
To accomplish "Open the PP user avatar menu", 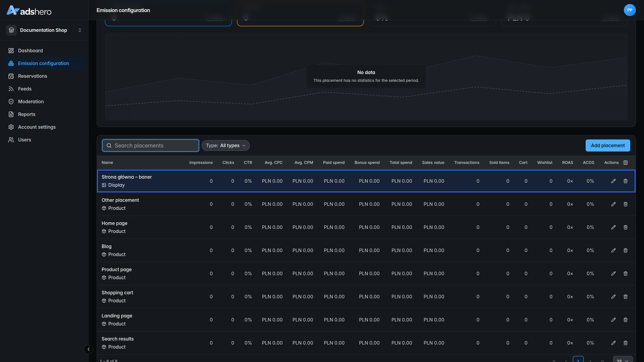I will coord(630,10).
